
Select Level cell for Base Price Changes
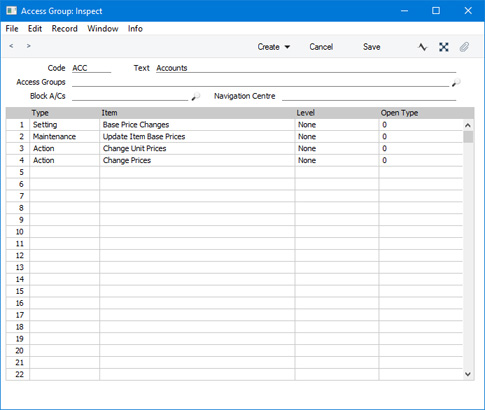pyautogui.click(x=337, y=125)
